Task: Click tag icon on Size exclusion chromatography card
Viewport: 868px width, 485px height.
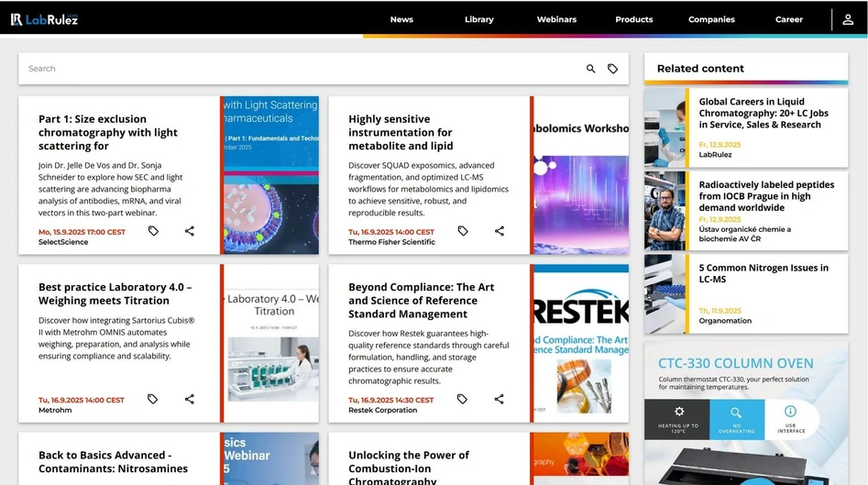Action: pos(153,231)
